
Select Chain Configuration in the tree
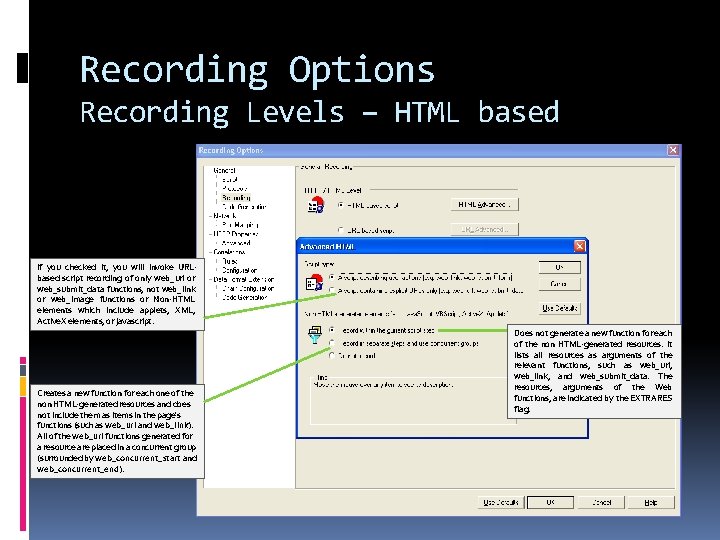point(248,288)
